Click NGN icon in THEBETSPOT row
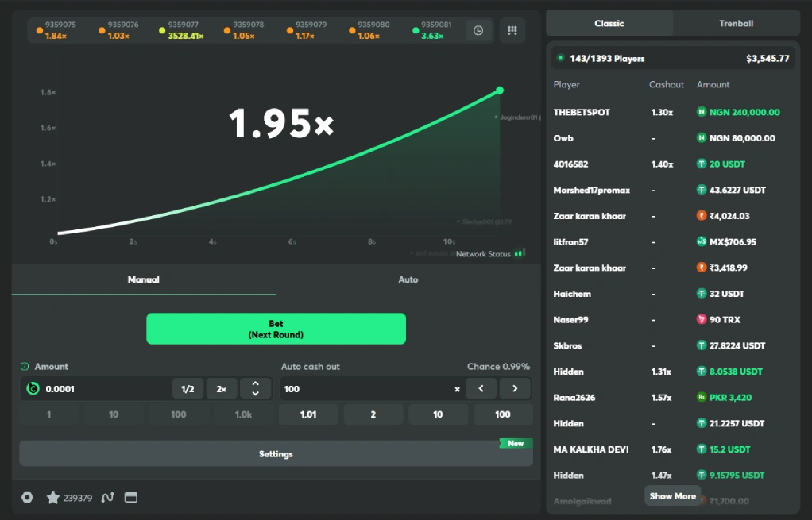 pos(702,112)
